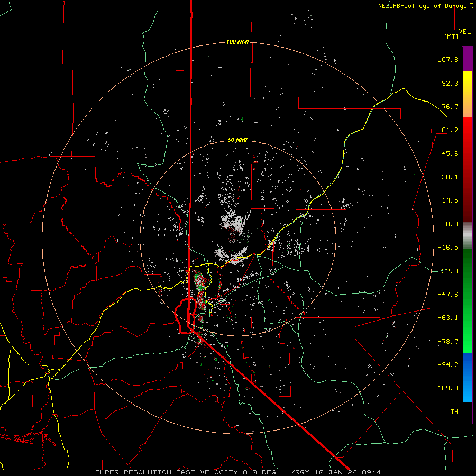
Task: Click the purple segment of velocity color bar
Action: pos(467,59)
